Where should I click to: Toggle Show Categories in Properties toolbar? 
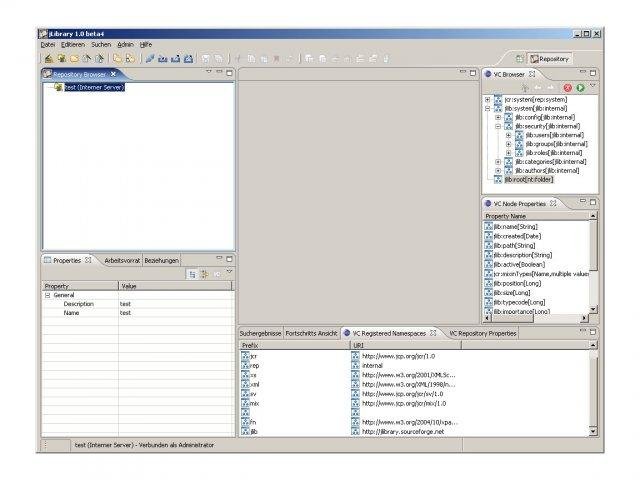[x=192, y=274]
